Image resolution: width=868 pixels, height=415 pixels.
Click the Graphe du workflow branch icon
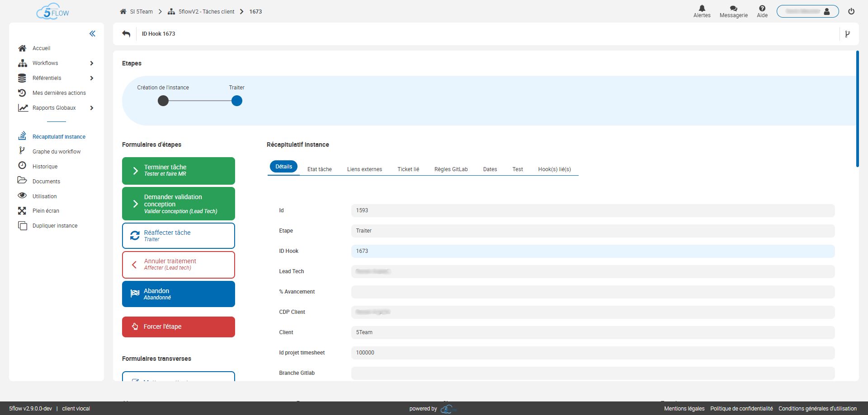tap(22, 151)
